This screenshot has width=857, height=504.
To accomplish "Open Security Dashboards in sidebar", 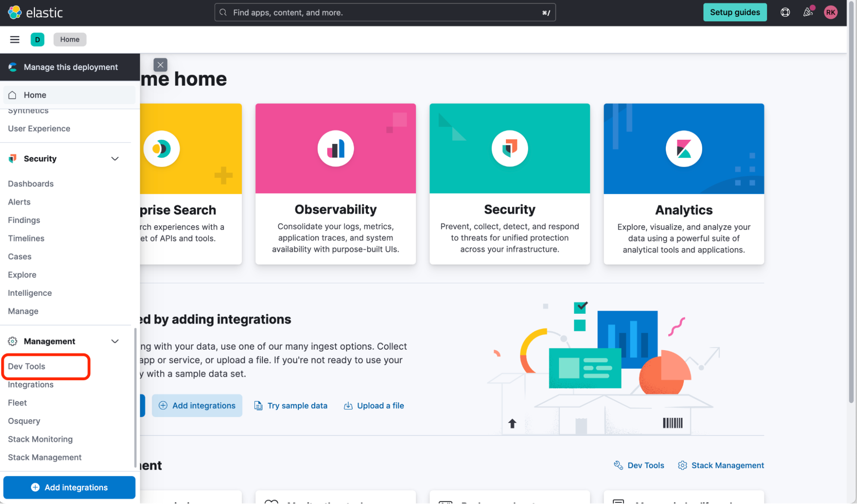I will (31, 183).
